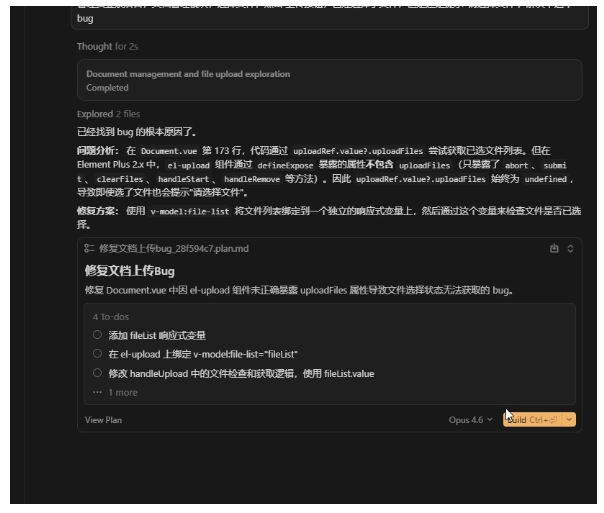Screen dimensions: 604x513
Task: Toggle the 修改 handleUpload to-do circle
Action: pyautogui.click(x=97, y=373)
